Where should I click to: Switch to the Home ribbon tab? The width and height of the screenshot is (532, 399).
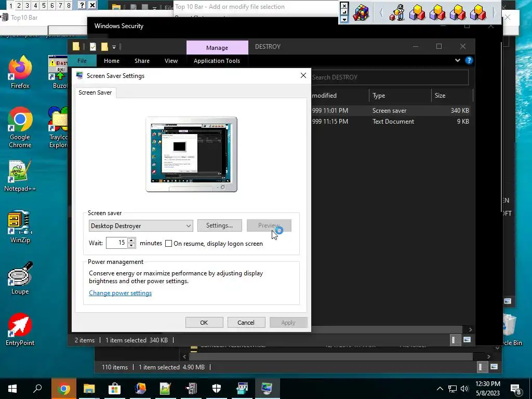click(x=112, y=61)
